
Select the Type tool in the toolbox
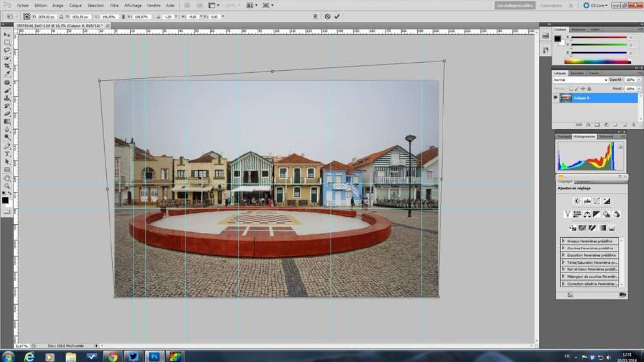pyautogui.click(x=7, y=154)
